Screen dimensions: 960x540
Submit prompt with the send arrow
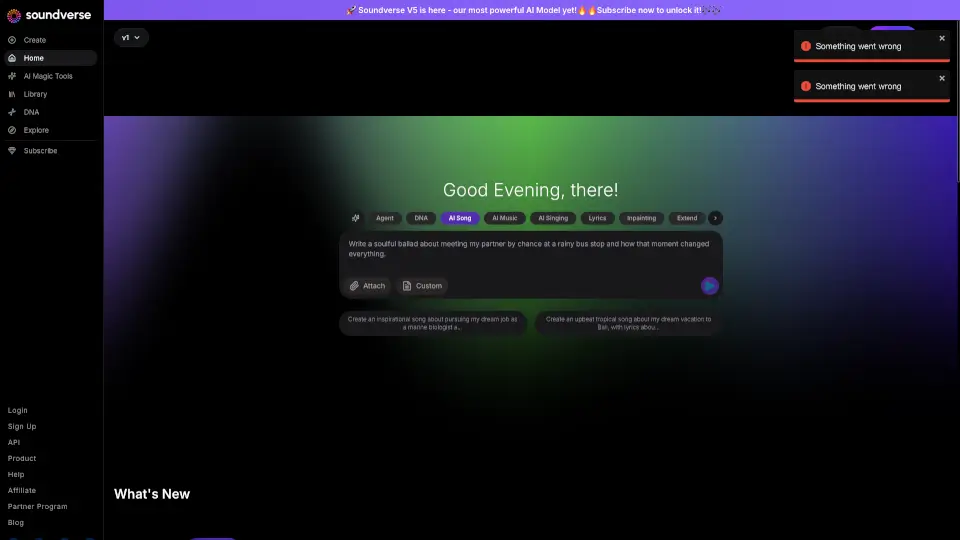pyautogui.click(x=710, y=286)
